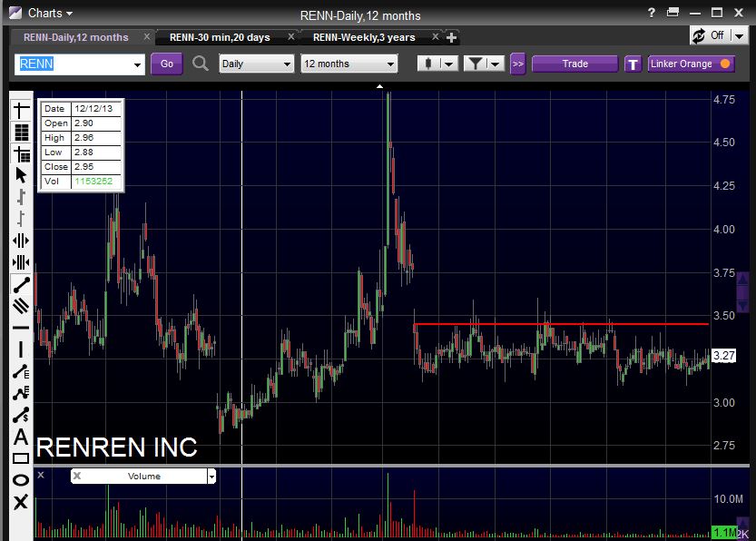The height and width of the screenshot is (541, 756).
Task: Click the Go button
Action: 167,64
